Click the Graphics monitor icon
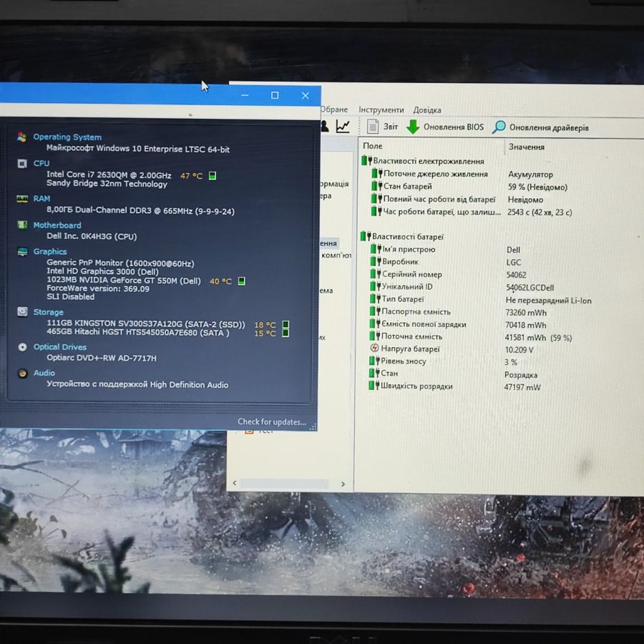This screenshot has width=644, height=644. coord(22,251)
